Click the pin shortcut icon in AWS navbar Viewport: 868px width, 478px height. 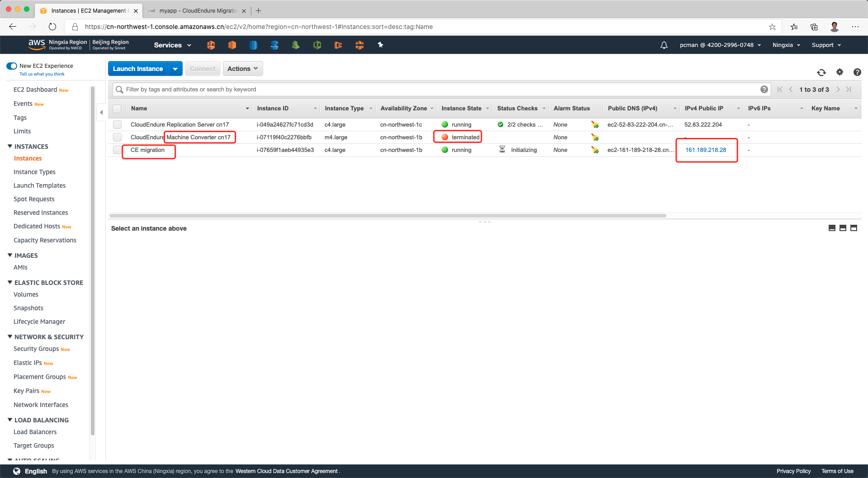380,45
